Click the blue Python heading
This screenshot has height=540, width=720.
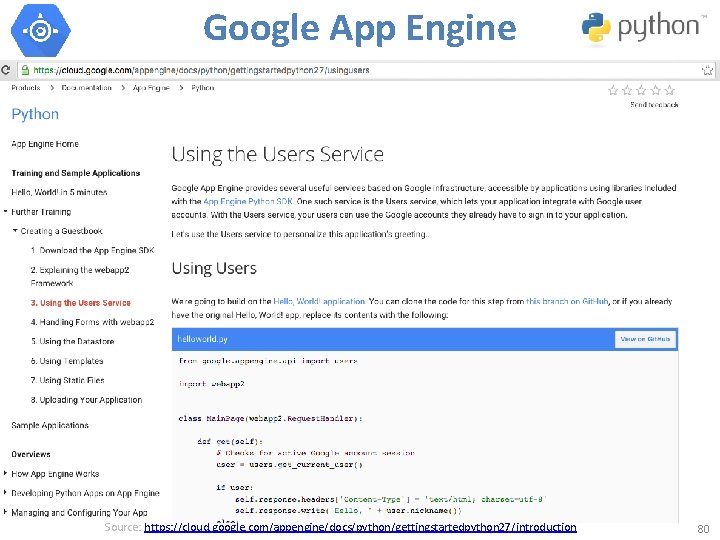tap(35, 114)
